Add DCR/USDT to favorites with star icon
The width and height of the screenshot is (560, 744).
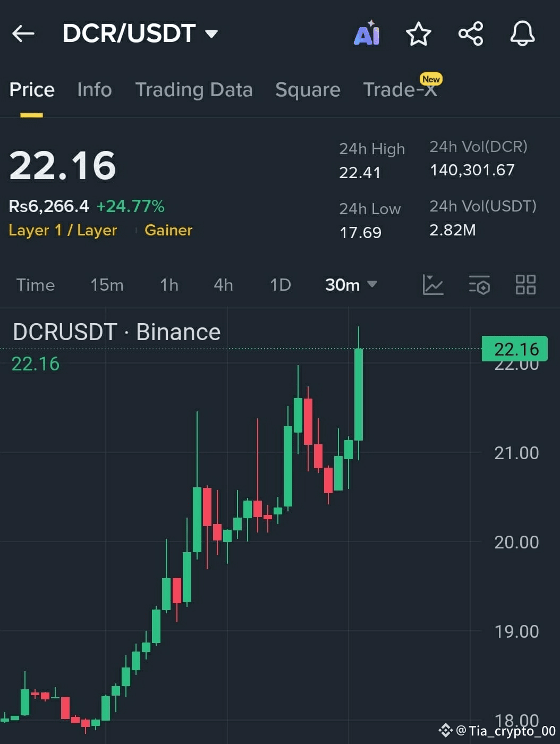pyautogui.click(x=419, y=33)
